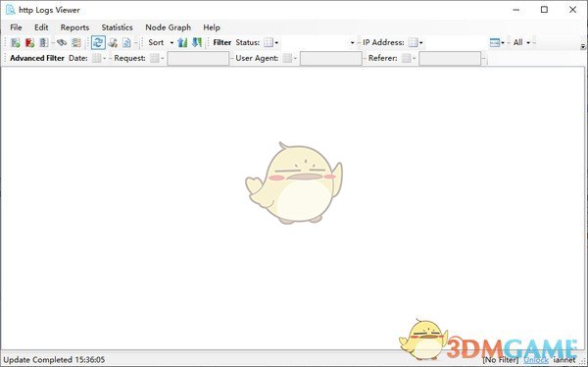Click the Status filter grid icon
This screenshot has height=367, width=588.
(x=269, y=42)
